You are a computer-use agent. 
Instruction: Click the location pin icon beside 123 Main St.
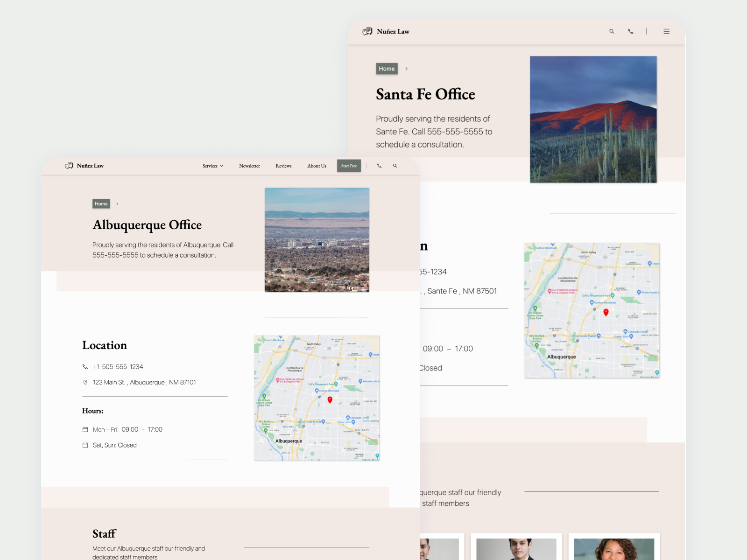point(85,382)
